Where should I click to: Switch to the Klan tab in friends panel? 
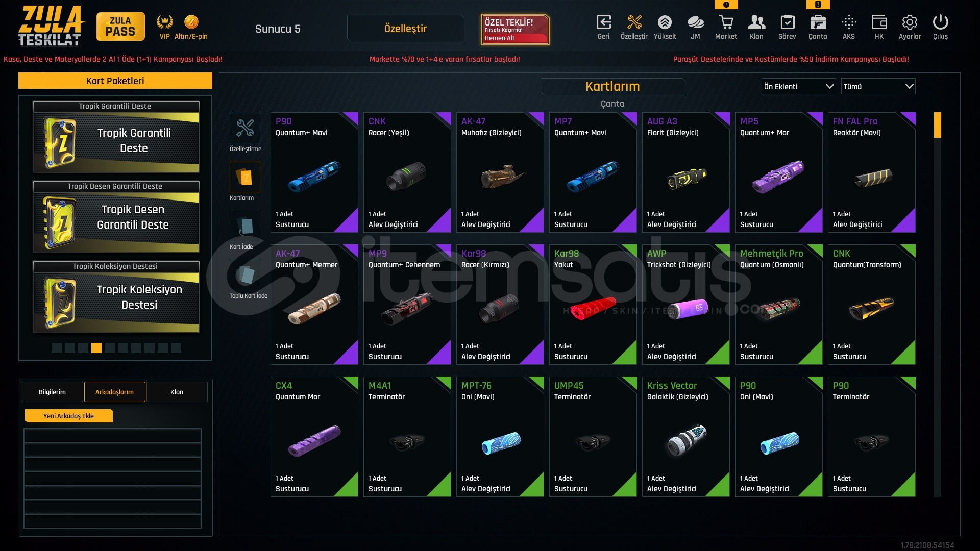[177, 392]
